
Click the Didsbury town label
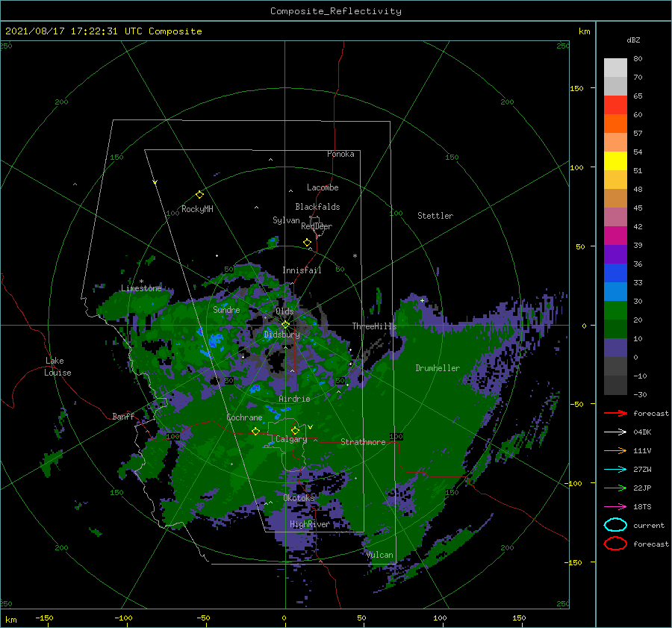[x=281, y=335]
